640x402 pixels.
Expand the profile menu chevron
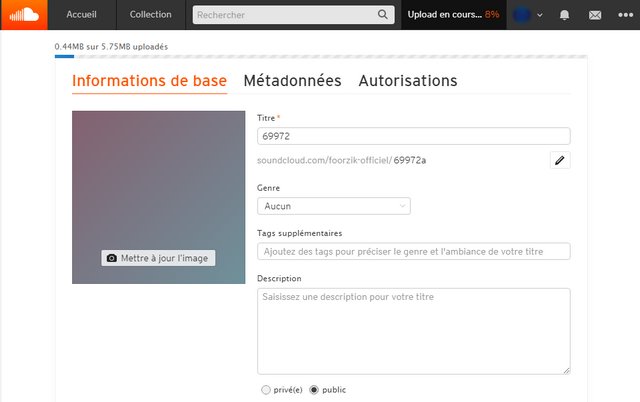[x=540, y=15]
